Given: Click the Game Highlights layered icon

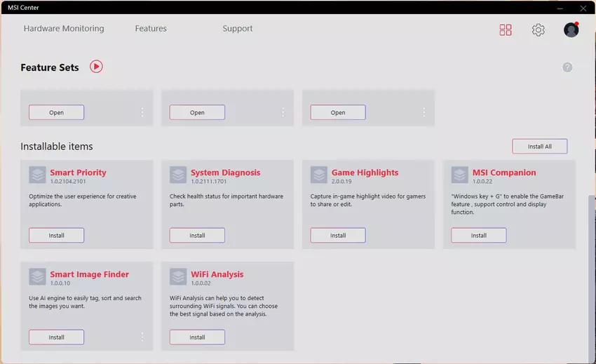Looking at the screenshot, I should click(x=319, y=175).
